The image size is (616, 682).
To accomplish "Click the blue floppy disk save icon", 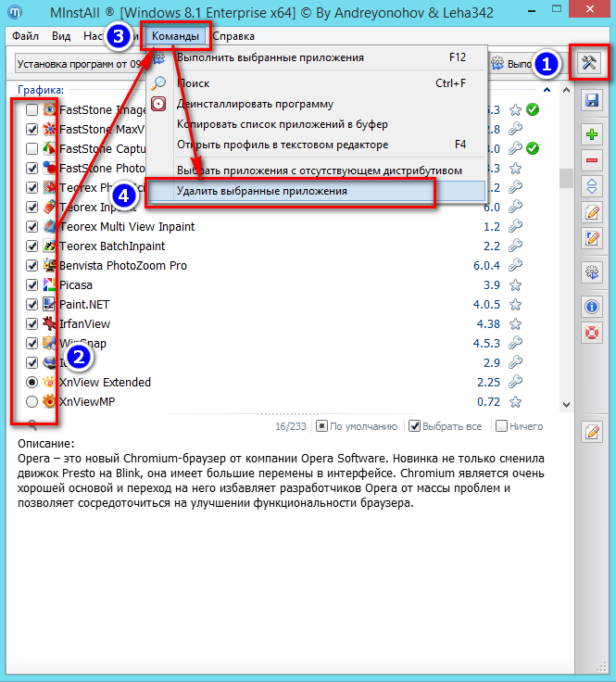I will (592, 100).
